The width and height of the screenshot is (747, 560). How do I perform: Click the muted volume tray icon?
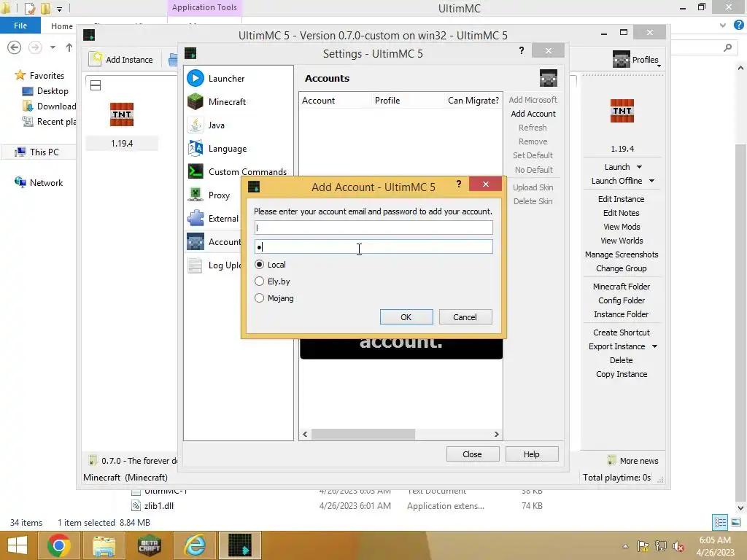coord(678,546)
